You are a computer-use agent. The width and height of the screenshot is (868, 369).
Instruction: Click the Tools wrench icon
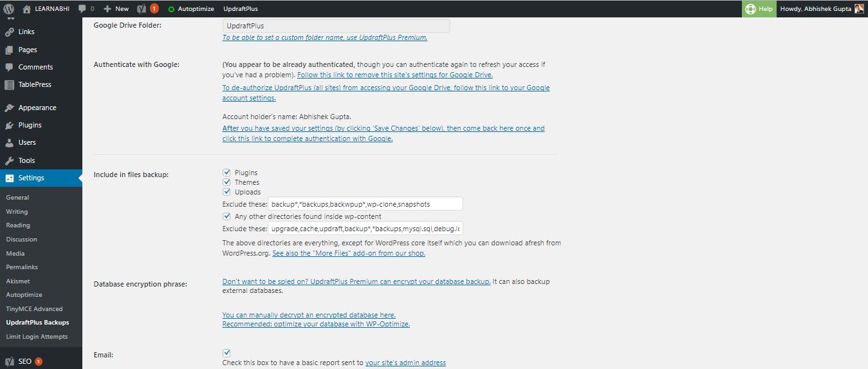[9, 160]
